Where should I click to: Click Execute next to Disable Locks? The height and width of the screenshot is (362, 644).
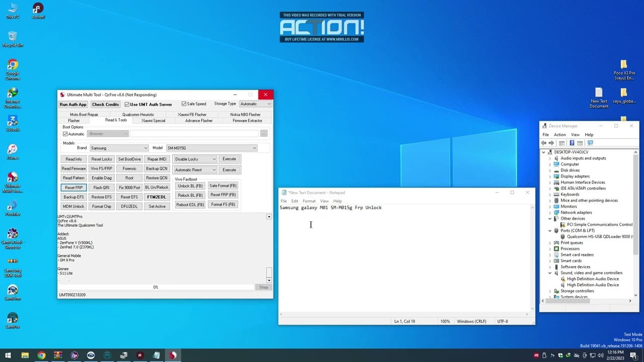point(229,159)
